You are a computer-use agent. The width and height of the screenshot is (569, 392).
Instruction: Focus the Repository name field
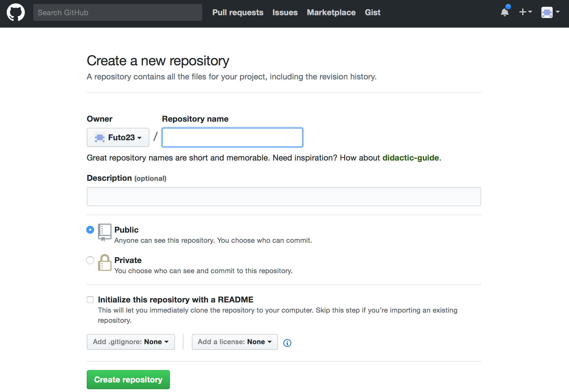click(x=232, y=137)
